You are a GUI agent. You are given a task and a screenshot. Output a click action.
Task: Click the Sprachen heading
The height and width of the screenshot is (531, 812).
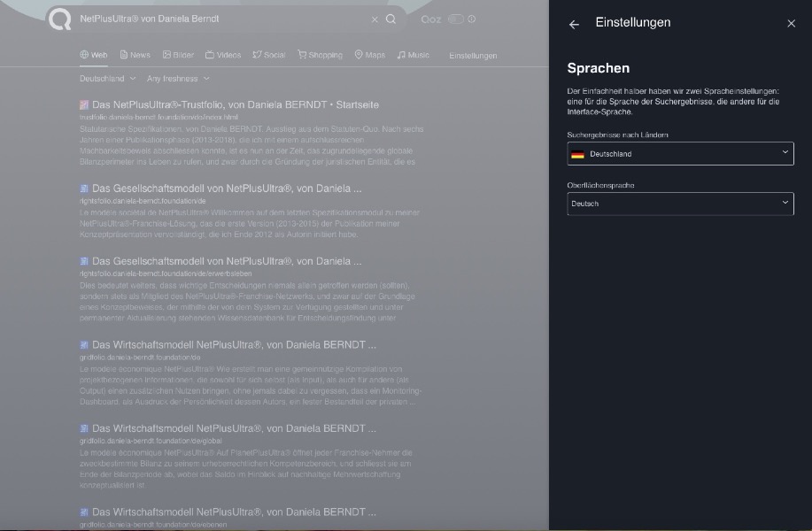point(598,68)
